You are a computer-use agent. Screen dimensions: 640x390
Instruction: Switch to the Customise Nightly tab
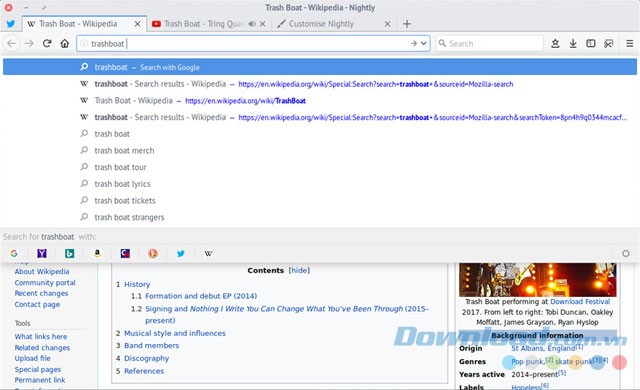click(321, 24)
